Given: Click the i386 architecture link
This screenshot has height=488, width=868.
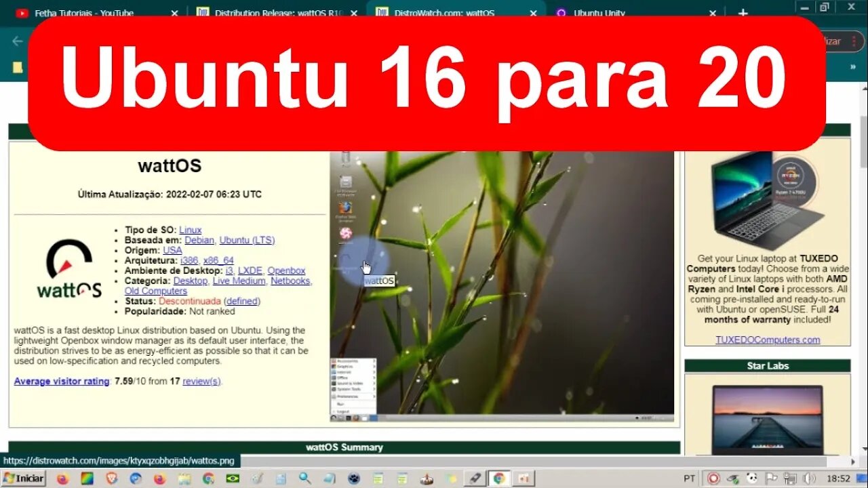Looking at the screenshot, I should click(189, 260).
